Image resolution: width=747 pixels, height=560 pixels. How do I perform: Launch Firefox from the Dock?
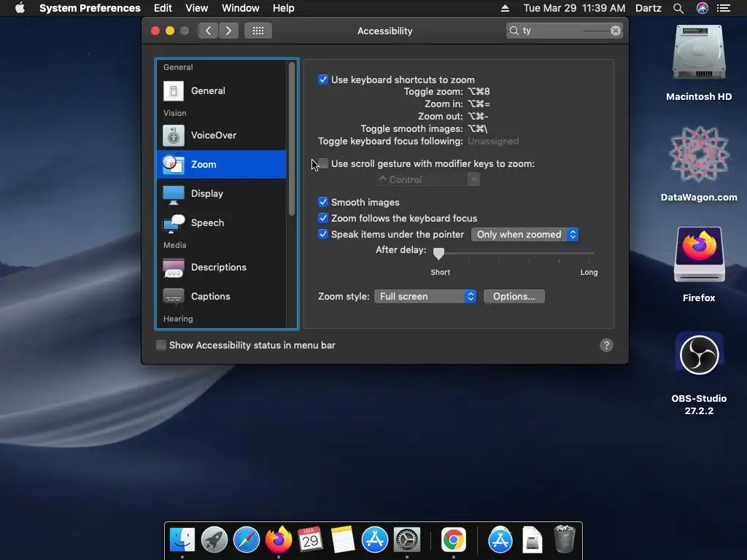[x=278, y=540]
